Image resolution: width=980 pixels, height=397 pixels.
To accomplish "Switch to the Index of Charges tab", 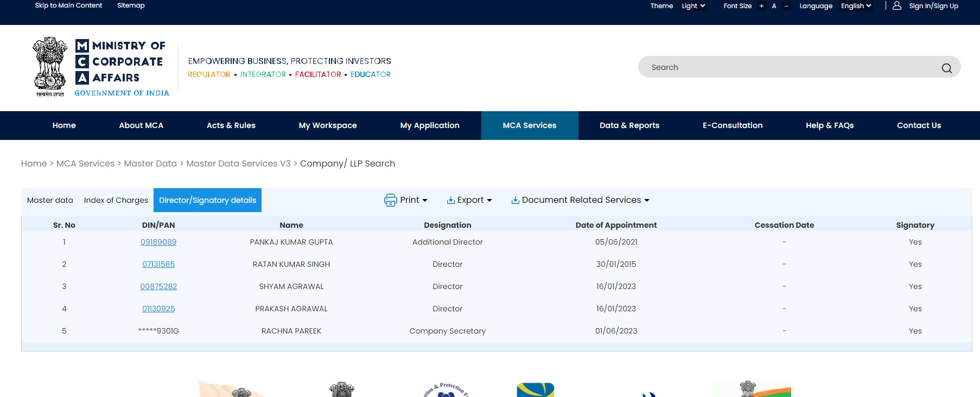I will tap(116, 200).
